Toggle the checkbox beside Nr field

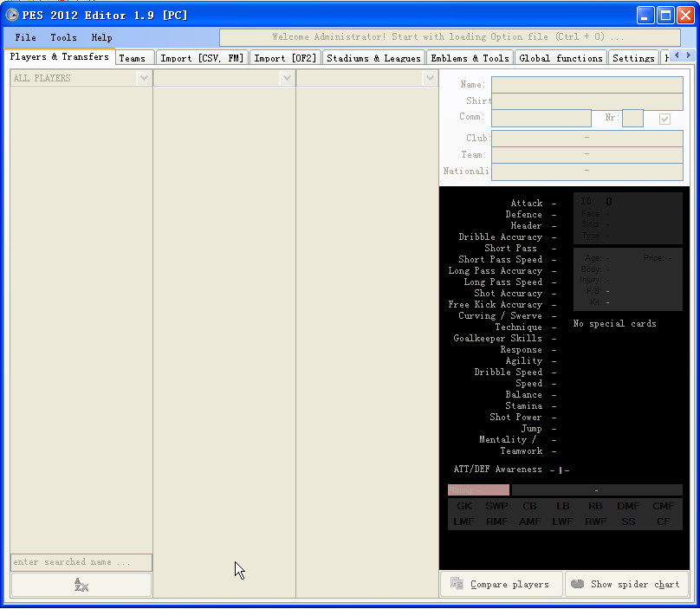(664, 119)
